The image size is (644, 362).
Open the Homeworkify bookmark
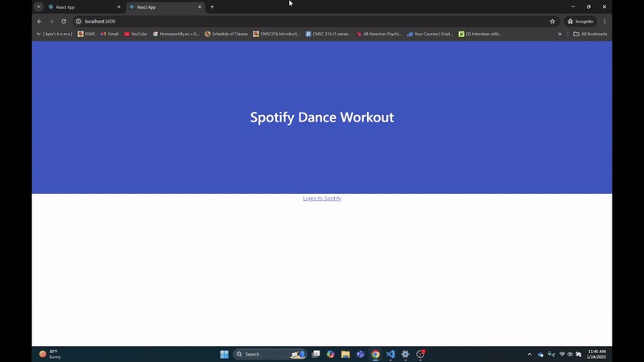point(175,34)
